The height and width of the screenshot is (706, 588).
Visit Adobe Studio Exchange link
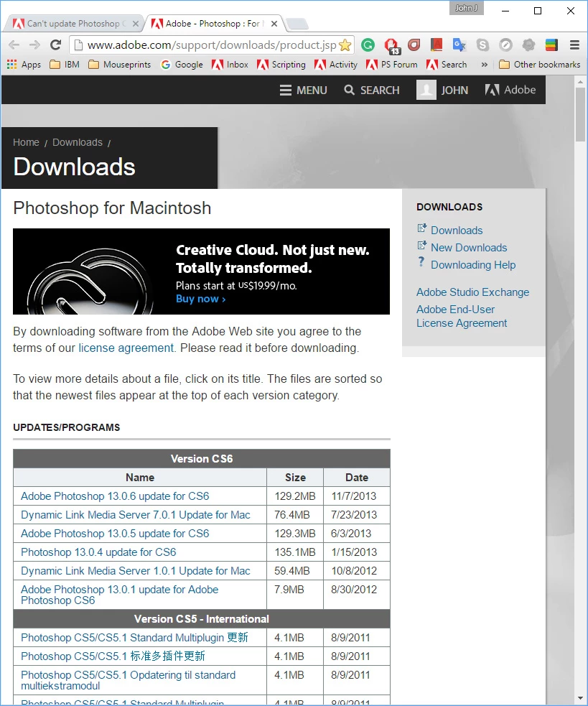coord(472,292)
